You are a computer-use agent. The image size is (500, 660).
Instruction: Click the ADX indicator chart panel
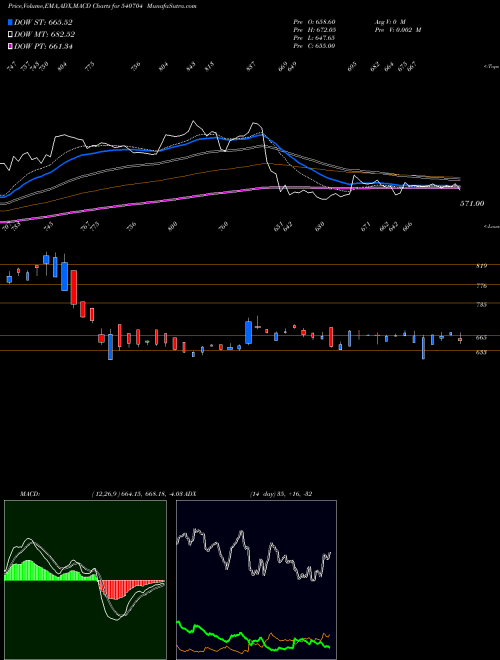256,580
